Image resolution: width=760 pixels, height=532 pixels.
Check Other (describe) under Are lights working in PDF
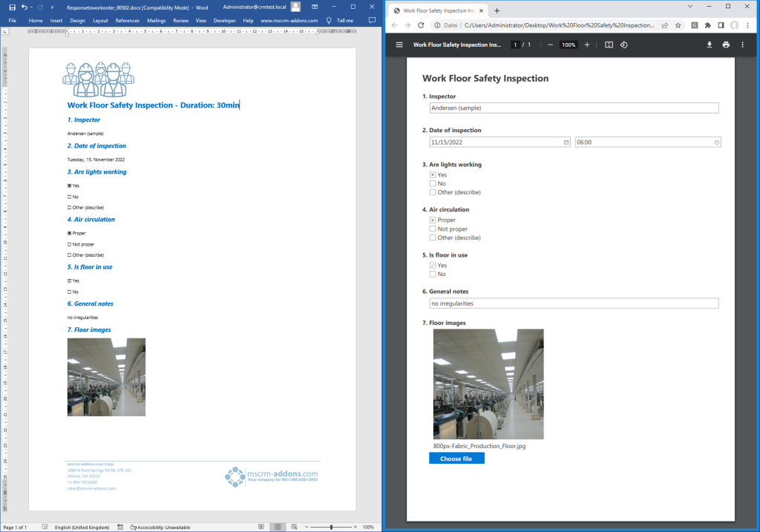433,192
